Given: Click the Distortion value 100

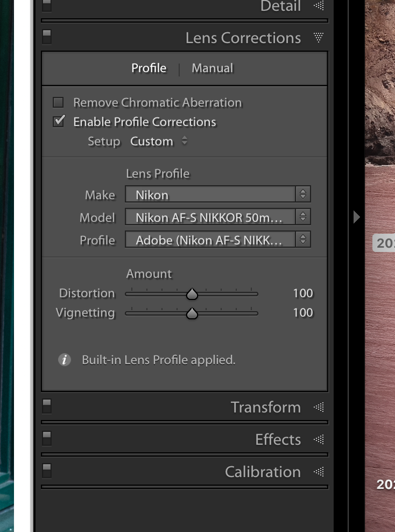Looking at the screenshot, I should coord(303,293).
